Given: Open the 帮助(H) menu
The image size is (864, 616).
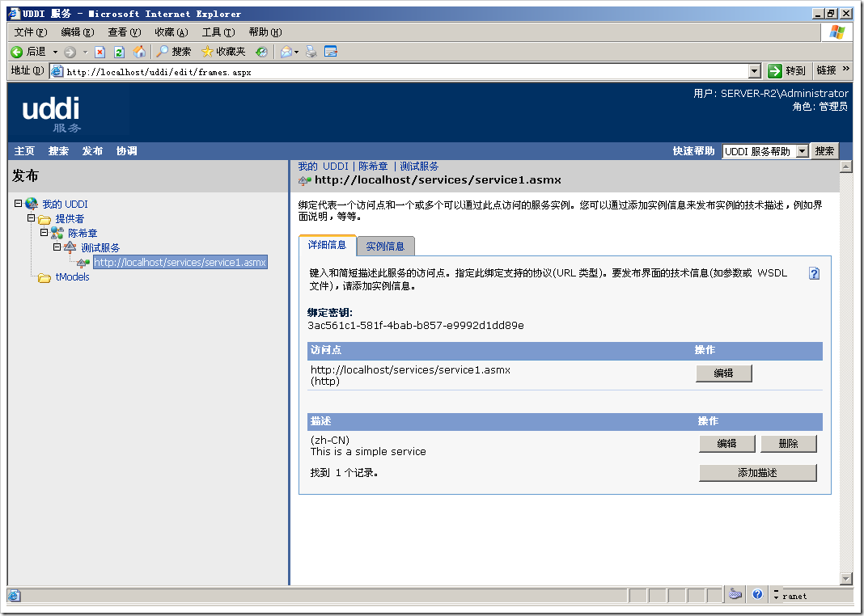Looking at the screenshot, I should coord(265,32).
